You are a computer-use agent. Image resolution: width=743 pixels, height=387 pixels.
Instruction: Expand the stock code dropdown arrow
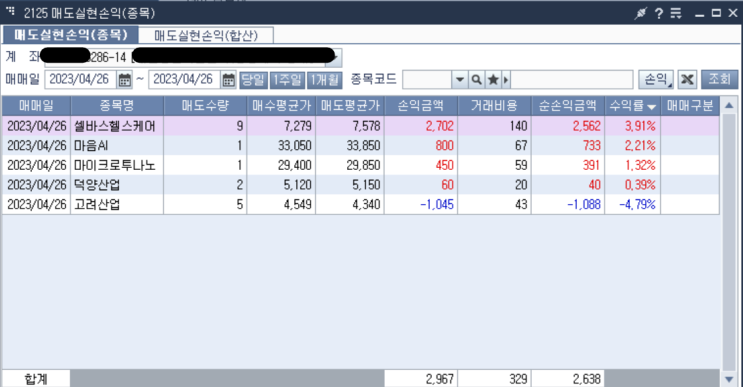tap(459, 80)
